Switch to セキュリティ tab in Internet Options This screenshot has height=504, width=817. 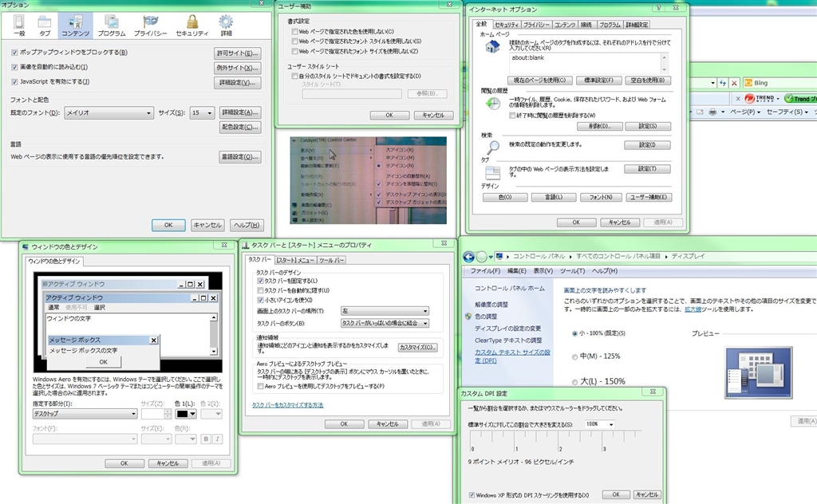pos(505,26)
